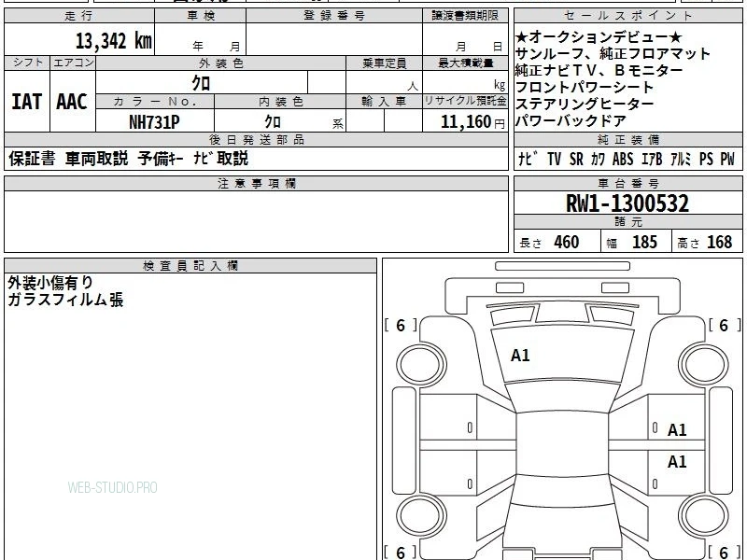The height and width of the screenshot is (560, 747).
Task: Click the rear-left tire rating [6]
Action: tap(401, 553)
